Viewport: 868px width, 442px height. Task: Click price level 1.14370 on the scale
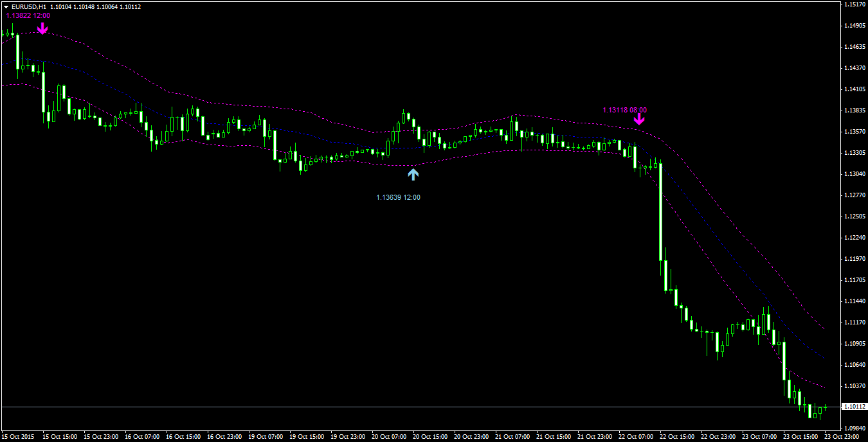click(854, 68)
